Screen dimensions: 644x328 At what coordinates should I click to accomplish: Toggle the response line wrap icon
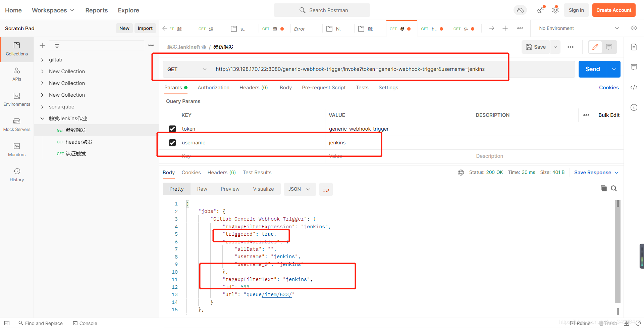point(326,189)
